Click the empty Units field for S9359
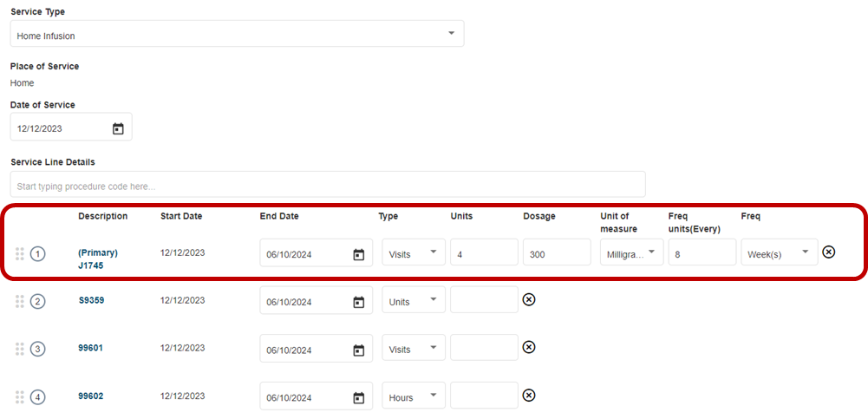The width and height of the screenshot is (868, 419). 484,300
